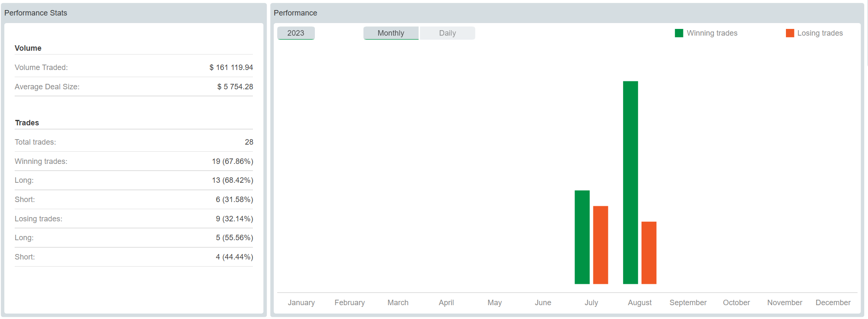Click the Winning trades legend label

click(x=712, y=33)
